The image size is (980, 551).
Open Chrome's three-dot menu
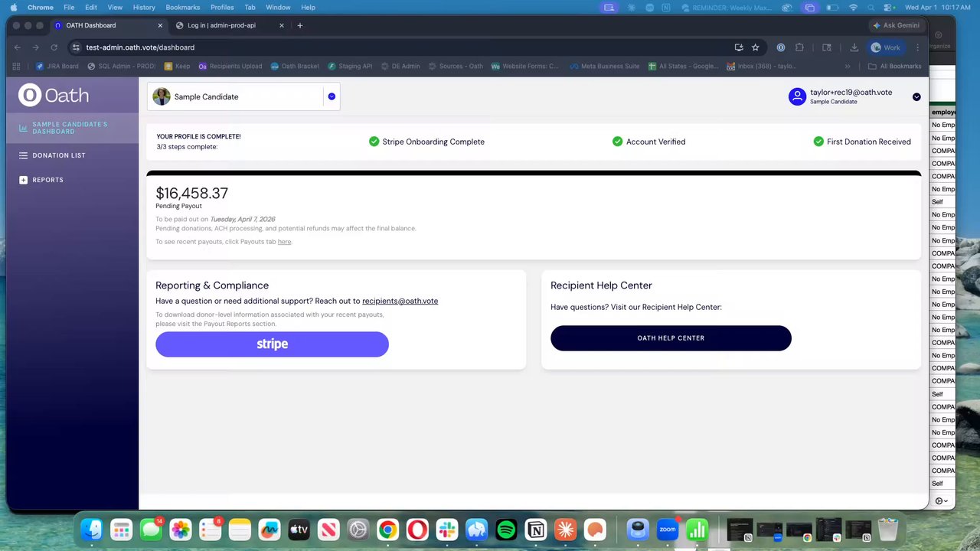(x=917, y=47)
